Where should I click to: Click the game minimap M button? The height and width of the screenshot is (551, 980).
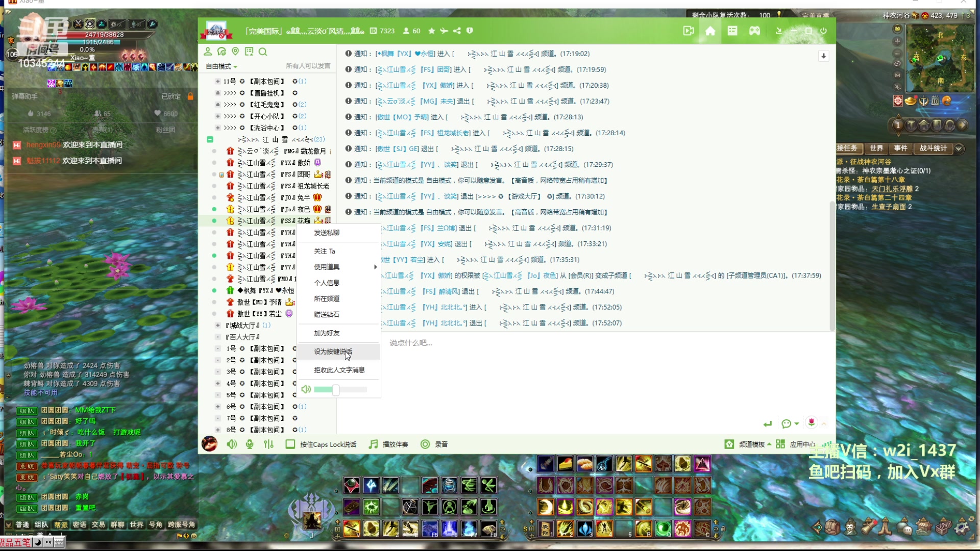pos(897,75)
